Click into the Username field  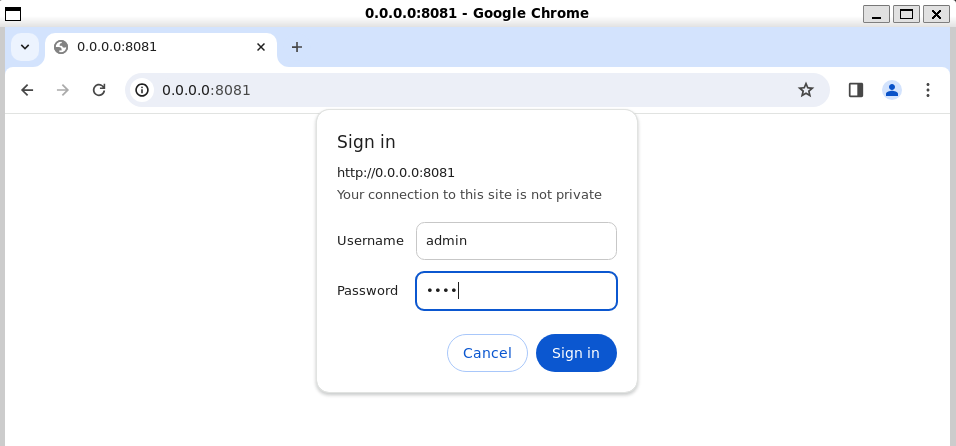point(516,241)
